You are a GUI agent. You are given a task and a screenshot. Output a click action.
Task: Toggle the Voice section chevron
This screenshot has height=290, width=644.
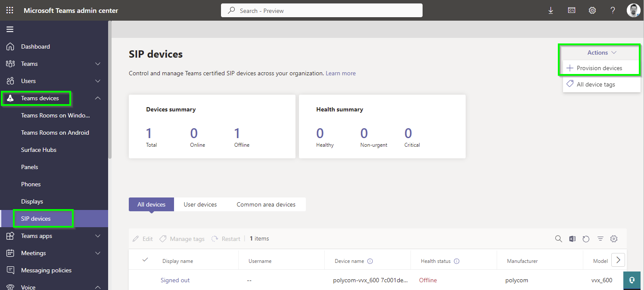coord(98,287)
